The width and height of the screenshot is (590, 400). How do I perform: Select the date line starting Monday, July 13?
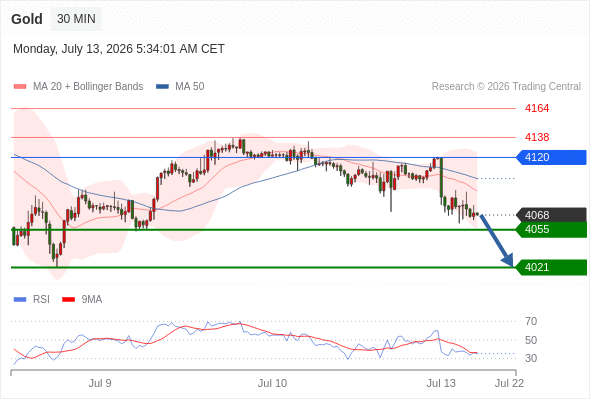coord(119,49)
